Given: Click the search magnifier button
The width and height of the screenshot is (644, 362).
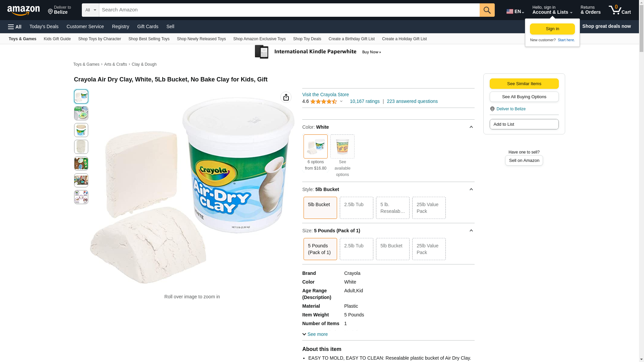Looking at the screenshot, I should coord(487,10).
